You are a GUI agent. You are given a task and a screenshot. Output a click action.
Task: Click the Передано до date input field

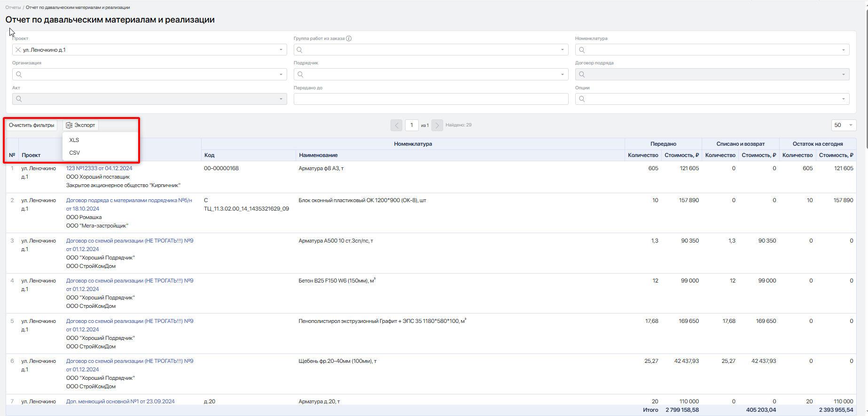(431, 99)
